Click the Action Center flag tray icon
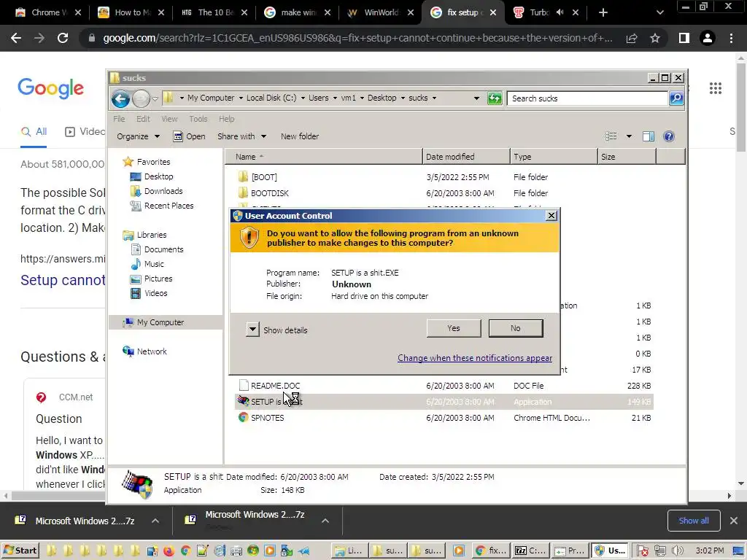This screenshot has height=560, width=747. (643, 551)
